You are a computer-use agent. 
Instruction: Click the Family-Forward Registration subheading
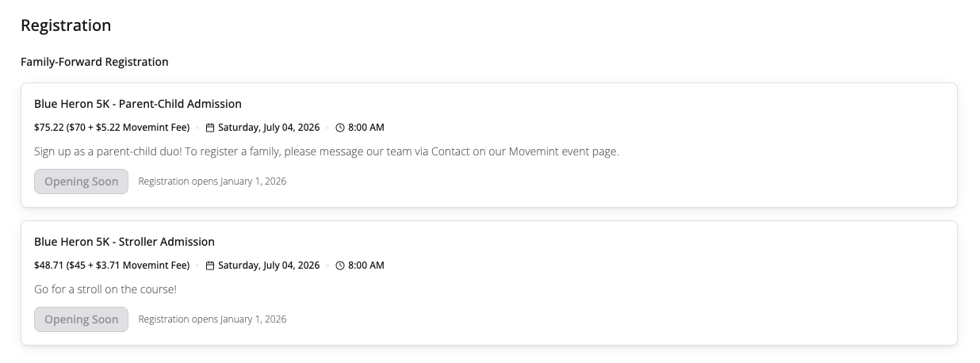pyautogui.click(x=94, y=62)
